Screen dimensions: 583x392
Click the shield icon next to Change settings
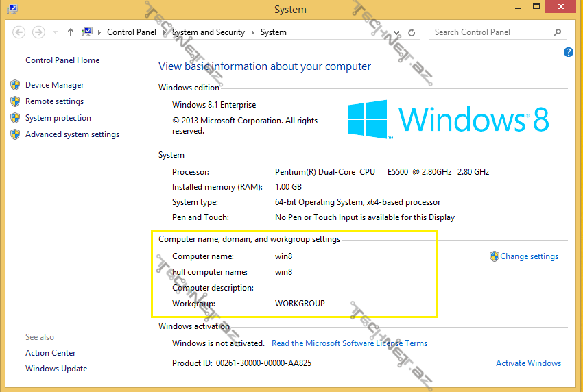point(494,256)
